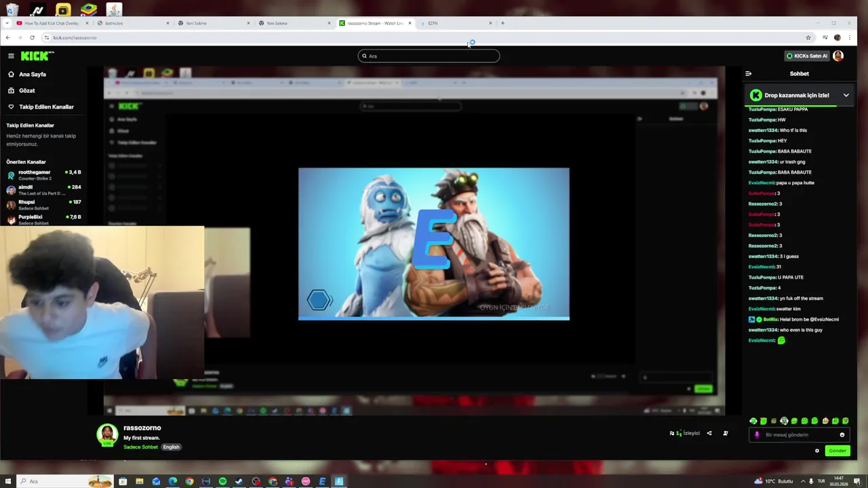Click the Bir mesaj gönderin chat input
This screenshot has height=488, width=868.
click(799, 435)
